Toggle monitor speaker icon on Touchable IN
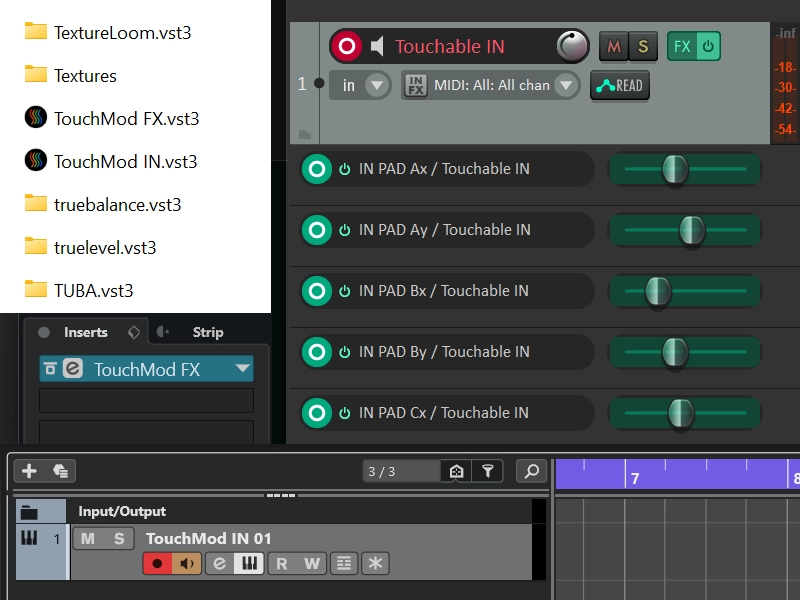This screenshot has height=600, width=800. coord(377,46)
